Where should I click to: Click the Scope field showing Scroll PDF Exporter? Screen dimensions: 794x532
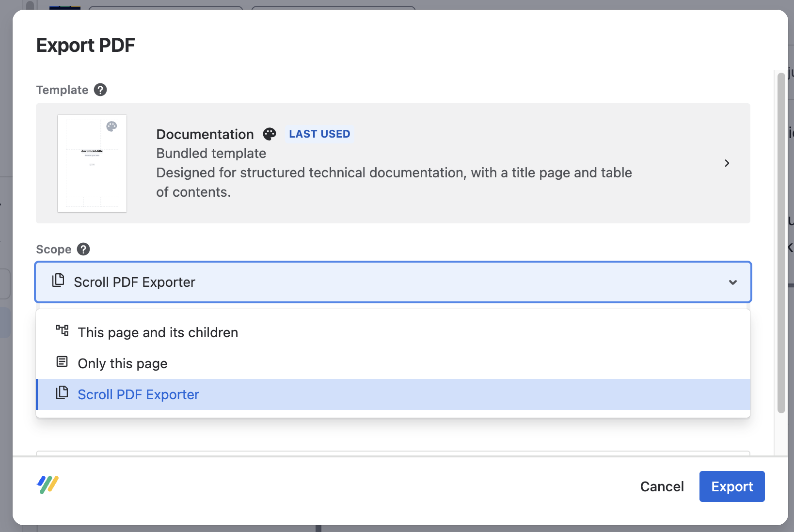(393, 282)
